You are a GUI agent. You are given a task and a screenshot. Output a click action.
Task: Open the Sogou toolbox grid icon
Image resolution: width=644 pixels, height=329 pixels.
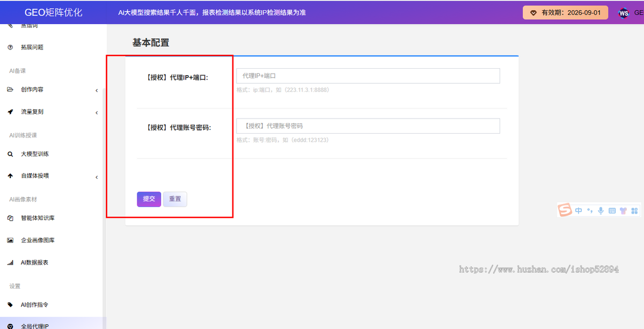pos(634,211)
